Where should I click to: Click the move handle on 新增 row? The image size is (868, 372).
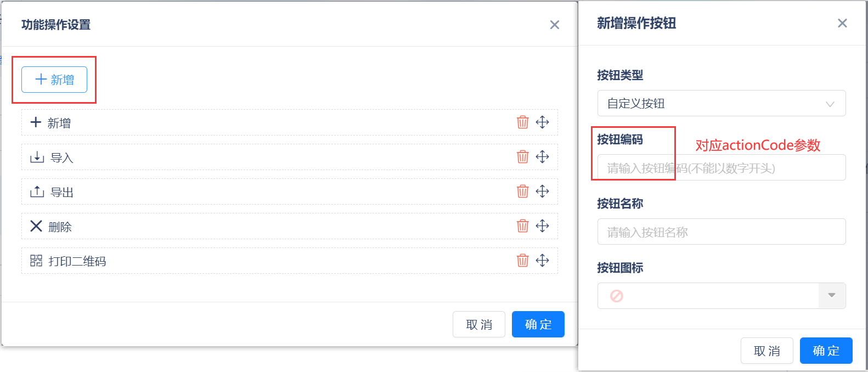[x=542, y=122]
